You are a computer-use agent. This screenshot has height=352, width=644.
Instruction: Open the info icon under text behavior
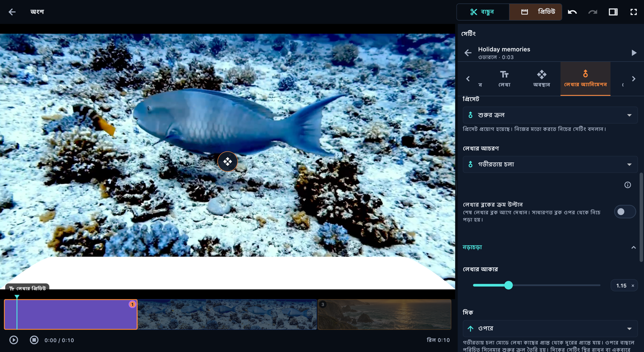click(627, 185)
